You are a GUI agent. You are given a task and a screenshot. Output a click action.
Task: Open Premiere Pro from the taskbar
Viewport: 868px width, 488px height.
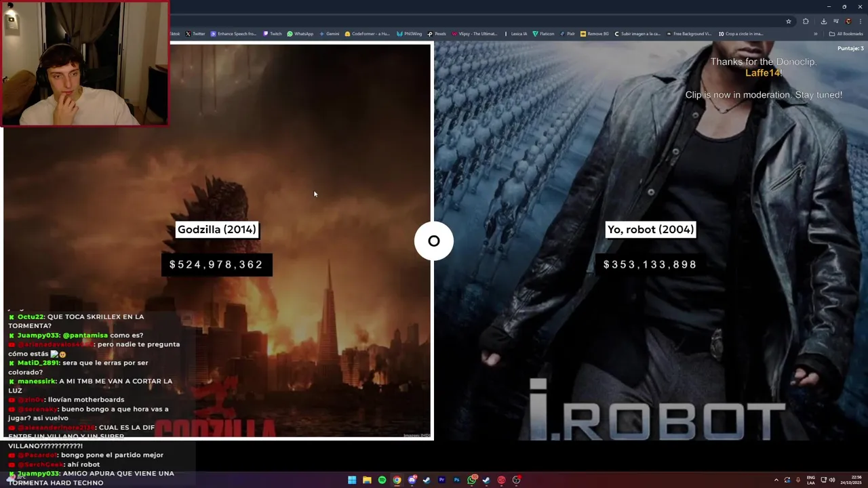441,480
